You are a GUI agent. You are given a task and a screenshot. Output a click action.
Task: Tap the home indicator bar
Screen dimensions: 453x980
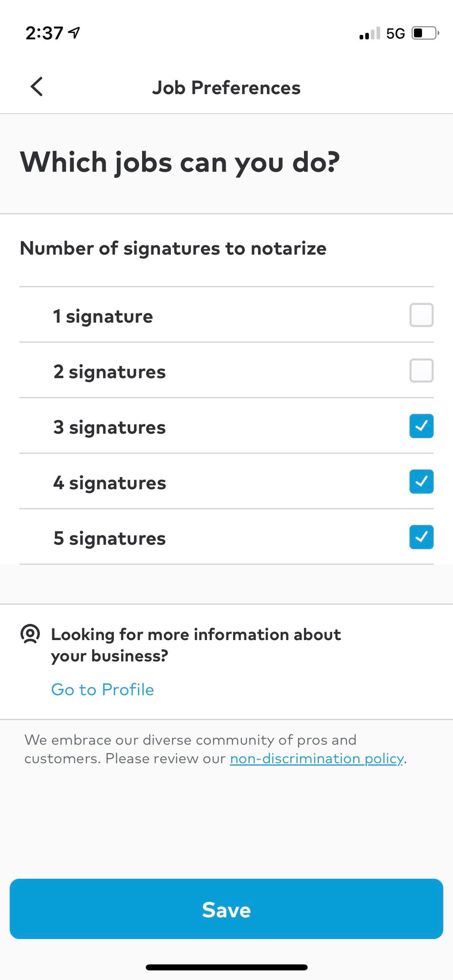click(x=226, y=967)
